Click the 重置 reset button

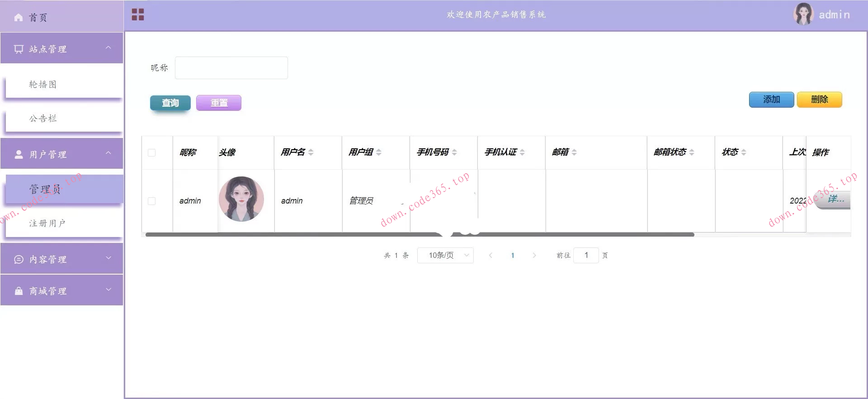tap(219, 103)
